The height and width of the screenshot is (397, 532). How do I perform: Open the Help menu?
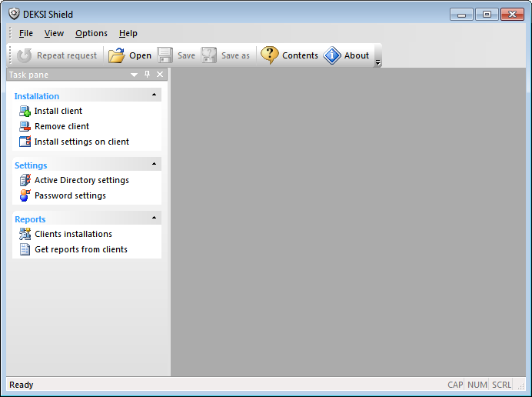point(128,33)
